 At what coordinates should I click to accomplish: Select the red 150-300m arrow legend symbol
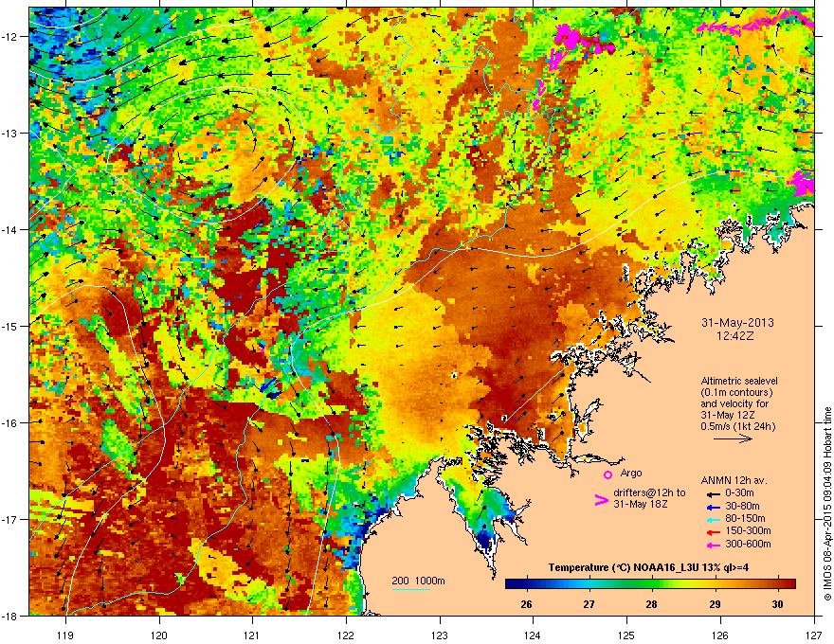pos(714,532)
